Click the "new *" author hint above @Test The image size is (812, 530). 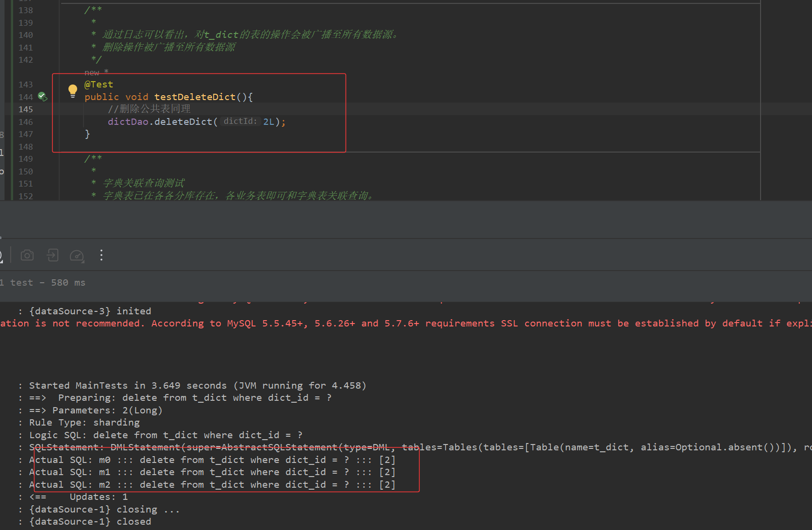96,72
